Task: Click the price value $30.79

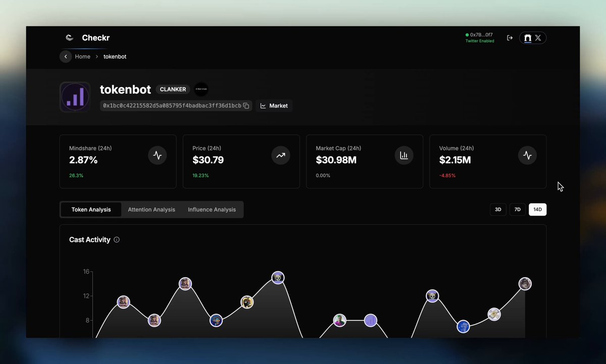Action: [x=208, y=160]
